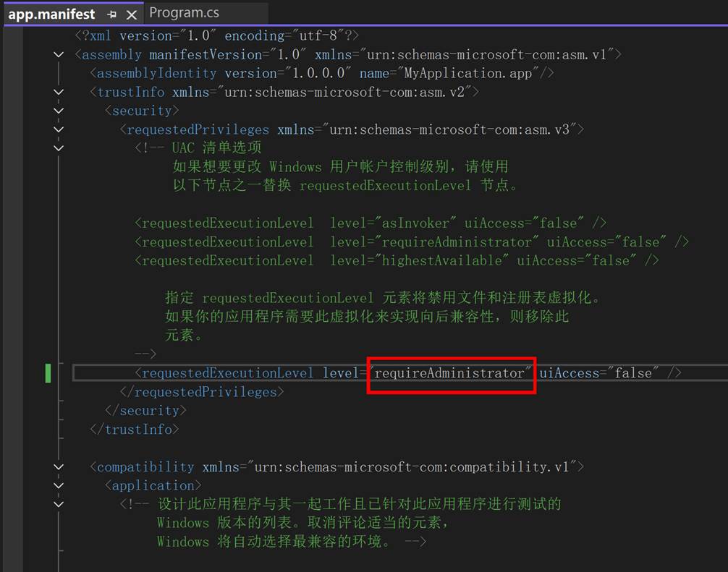Select the app.manifest tab title

click(x=51, y=14)
